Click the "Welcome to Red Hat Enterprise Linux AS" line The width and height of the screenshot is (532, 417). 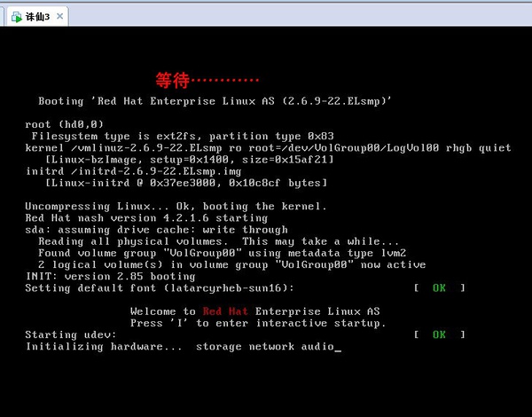254,311
